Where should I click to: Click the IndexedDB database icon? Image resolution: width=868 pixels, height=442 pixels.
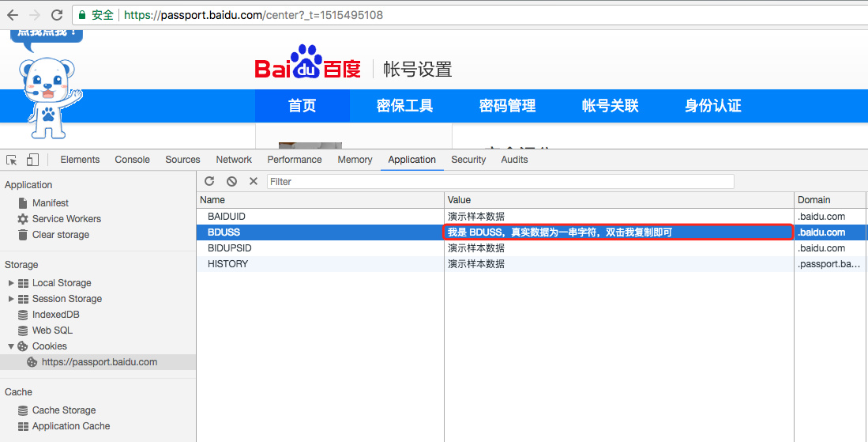pos(23,315)
